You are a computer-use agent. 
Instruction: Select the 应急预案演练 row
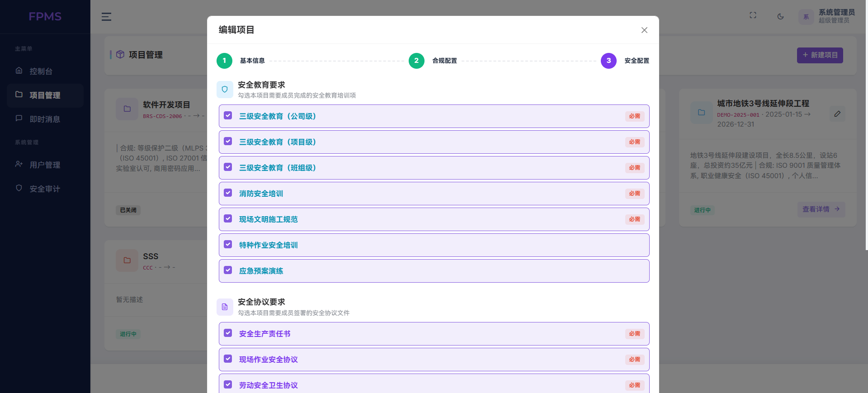pyautogui.click(x=434, y=271)
